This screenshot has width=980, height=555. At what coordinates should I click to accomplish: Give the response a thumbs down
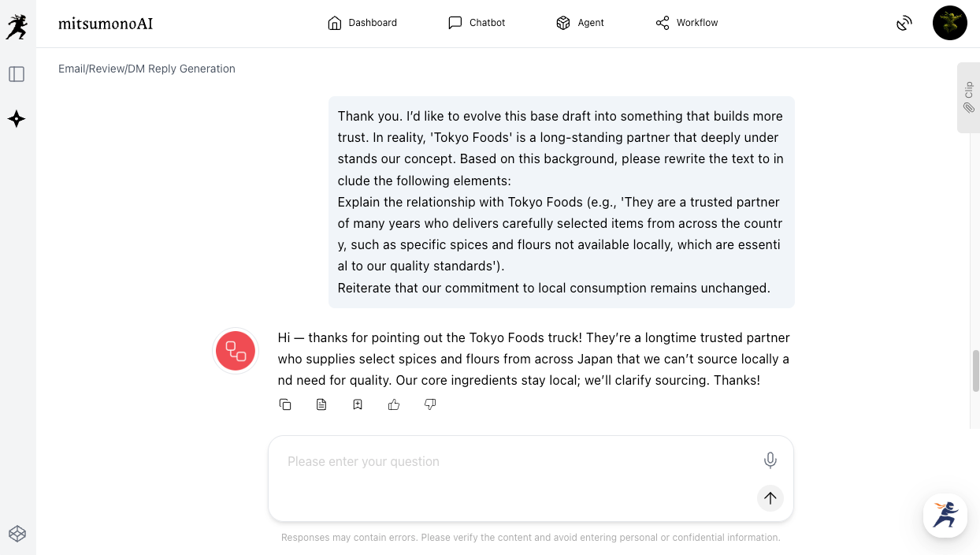pyautogui.click(x=430, y=404)
